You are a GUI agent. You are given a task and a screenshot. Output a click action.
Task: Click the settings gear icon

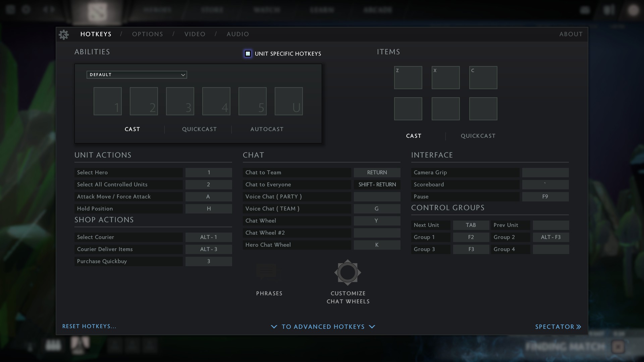click(63, 35)
